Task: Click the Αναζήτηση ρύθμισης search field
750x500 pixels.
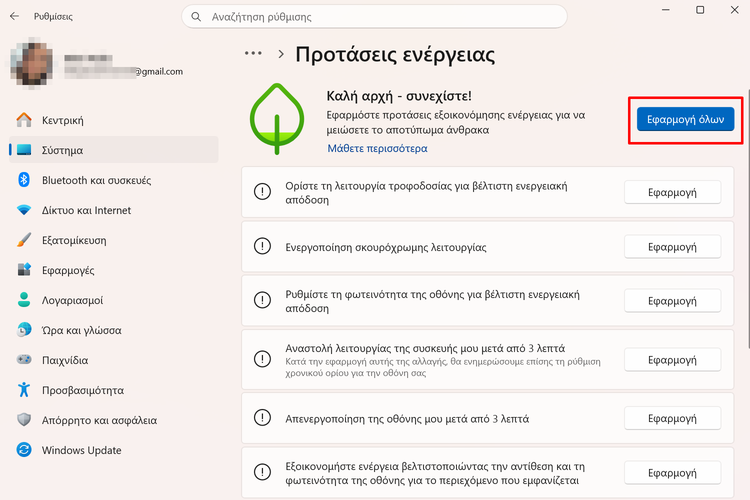Action: tap(374, 17)
